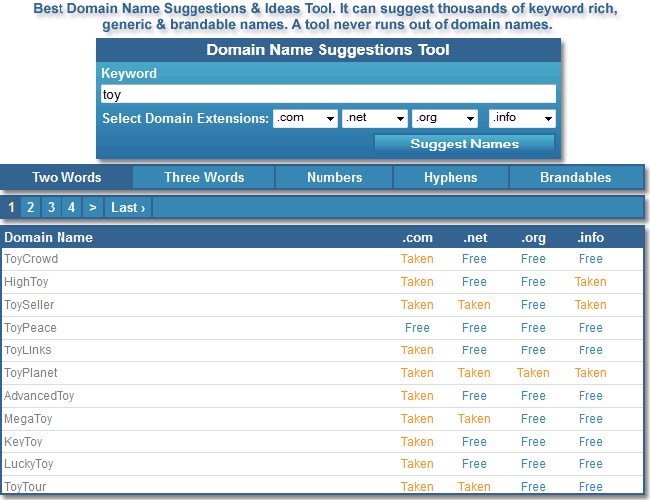This screenshot has width=650, height=500.
Task: Switch to the Three Words tab
Action: coord(204,177)
